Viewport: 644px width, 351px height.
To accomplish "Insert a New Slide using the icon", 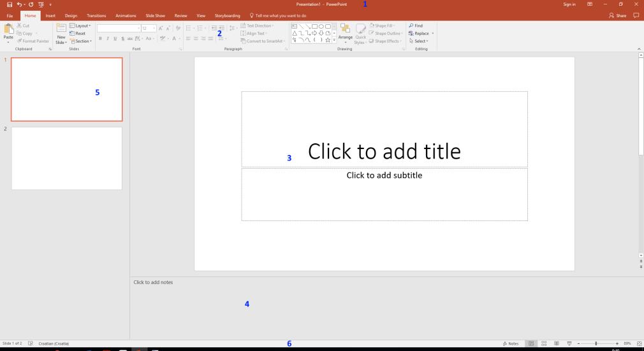I will (x=61, y=28).
